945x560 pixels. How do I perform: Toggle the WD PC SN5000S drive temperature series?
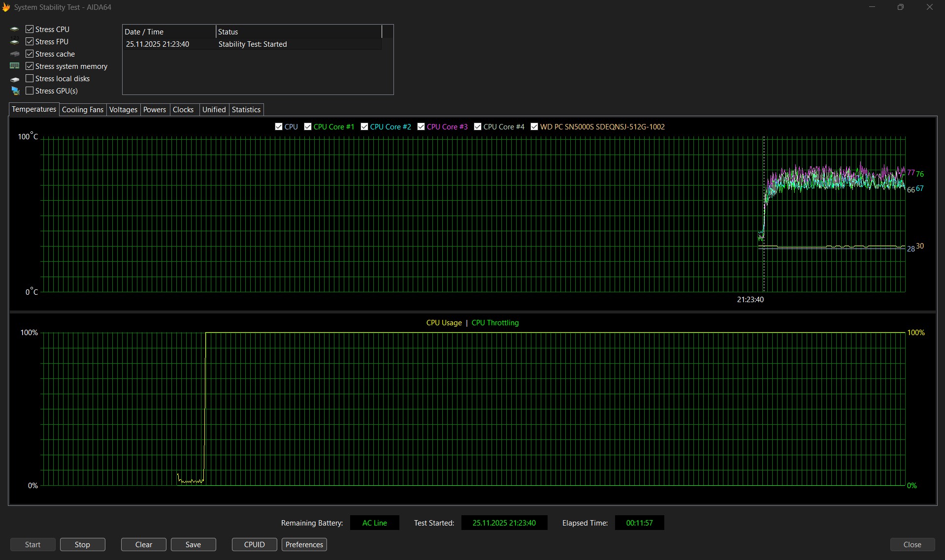[x=534, y=127]
